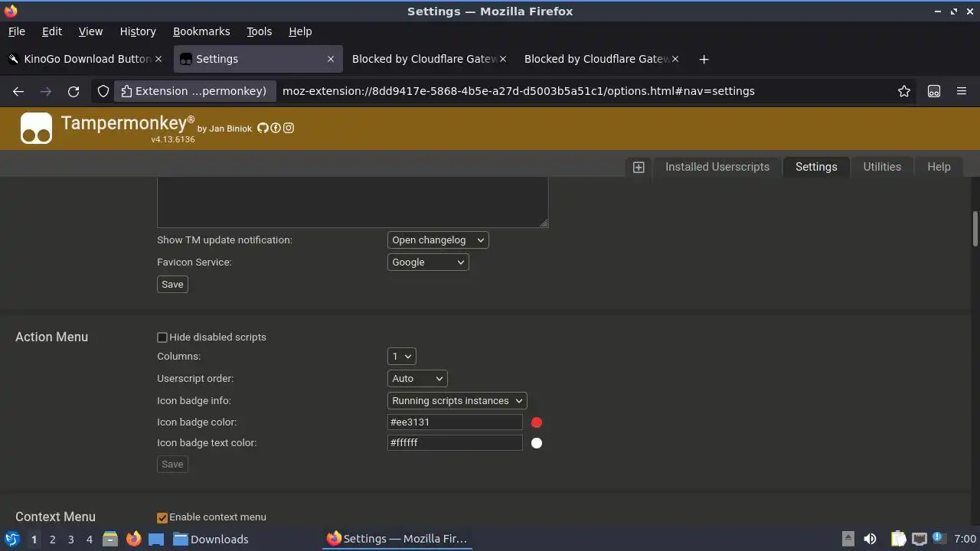Click the tracking protection shield icon
Viewport: 980px width, 551px height.
coord(103,91)
